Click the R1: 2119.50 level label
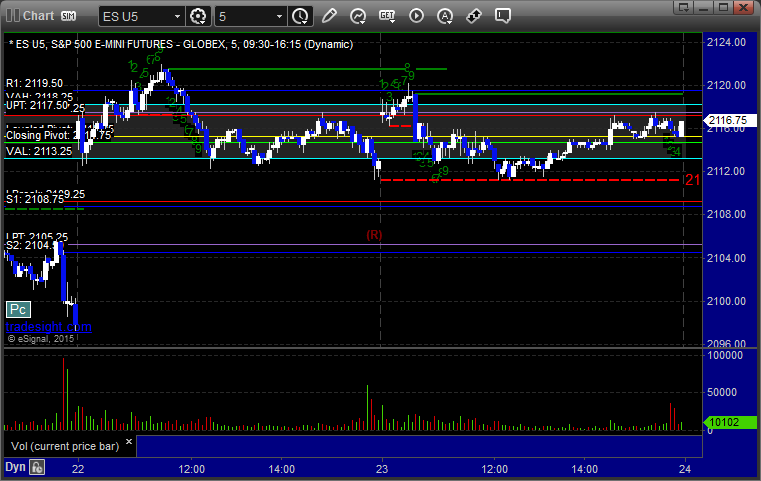 (x=34, y=83)
